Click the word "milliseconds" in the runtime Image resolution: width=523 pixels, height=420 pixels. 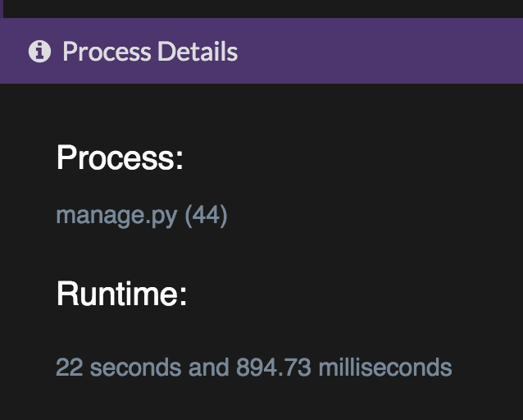[x=384, y=367]
